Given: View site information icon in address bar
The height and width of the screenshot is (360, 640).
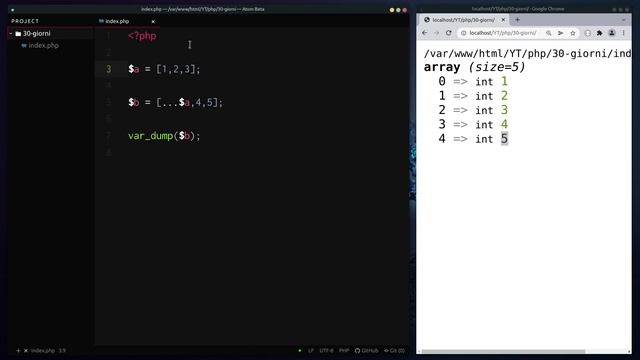Looking at the screenshot, I should click(x=463, y=33).
